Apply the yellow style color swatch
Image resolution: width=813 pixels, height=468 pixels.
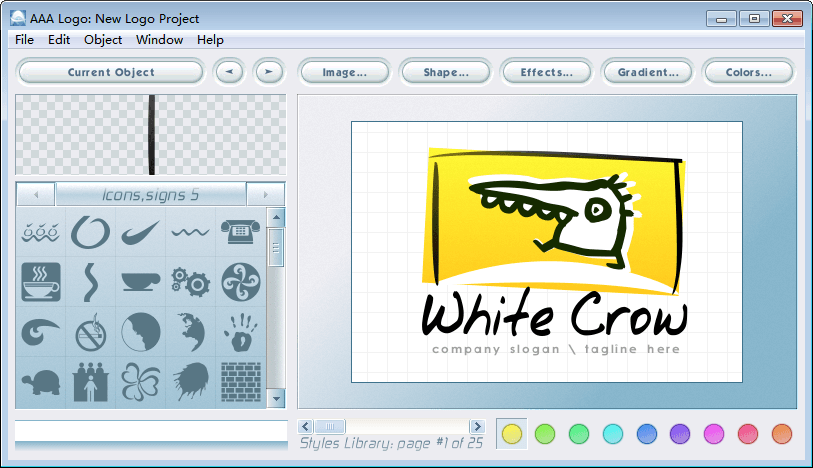pyautogui.click(x=511, y=433)
